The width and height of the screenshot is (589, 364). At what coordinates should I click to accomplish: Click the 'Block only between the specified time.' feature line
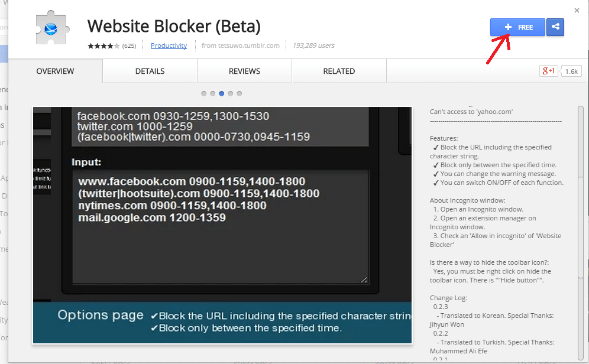pos(495,165)
